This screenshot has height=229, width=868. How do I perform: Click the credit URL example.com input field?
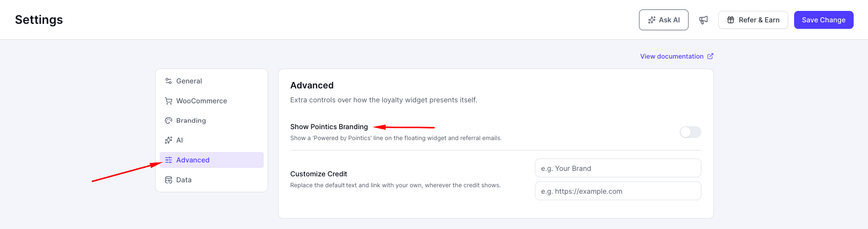point(618,191)
